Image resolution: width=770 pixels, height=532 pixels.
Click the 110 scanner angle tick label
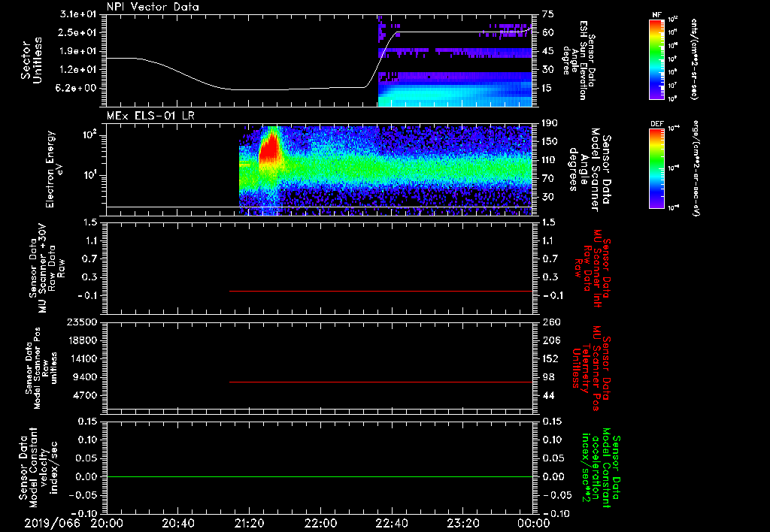pos(551,160)
